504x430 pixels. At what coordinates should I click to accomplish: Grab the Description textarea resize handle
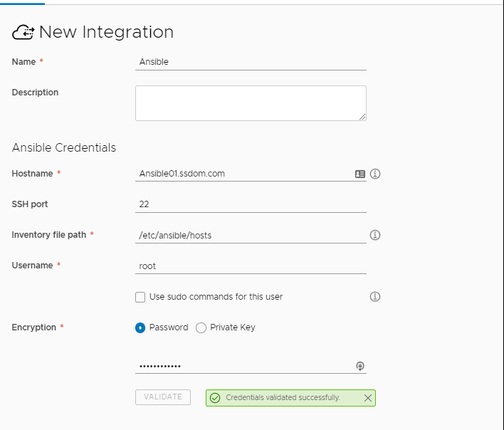coord(362,117)
